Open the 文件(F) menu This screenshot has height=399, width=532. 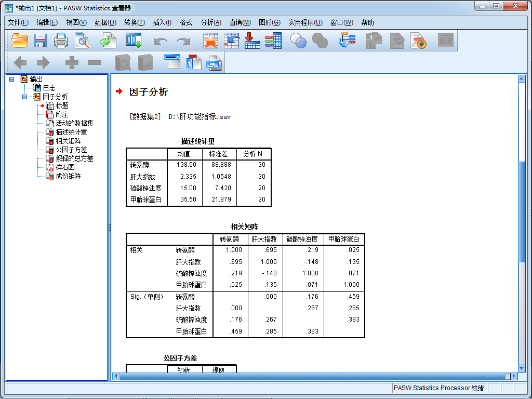click(x=18, y=22)
